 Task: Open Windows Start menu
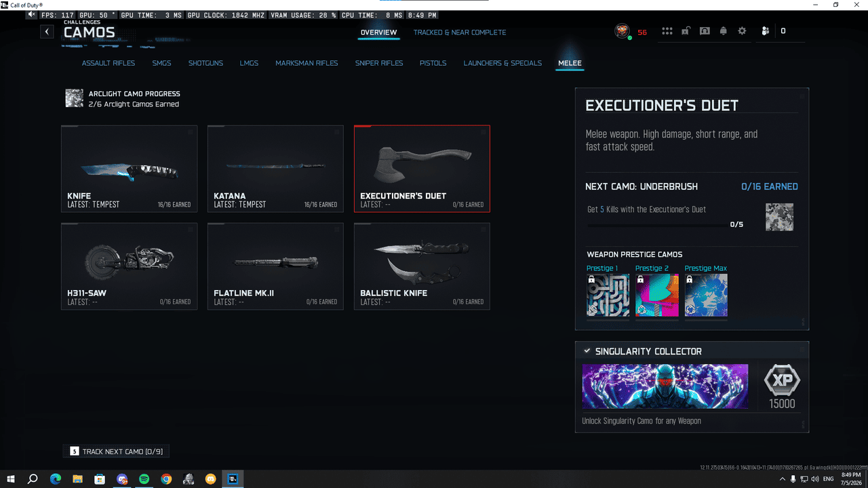11,479
